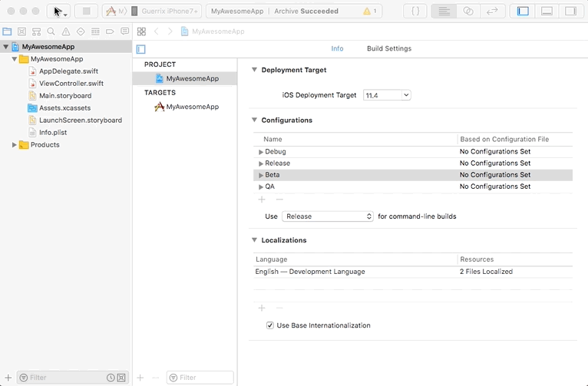Collapse the Deployment Target section
Viewport: 588px width, 386px height.
254,70
